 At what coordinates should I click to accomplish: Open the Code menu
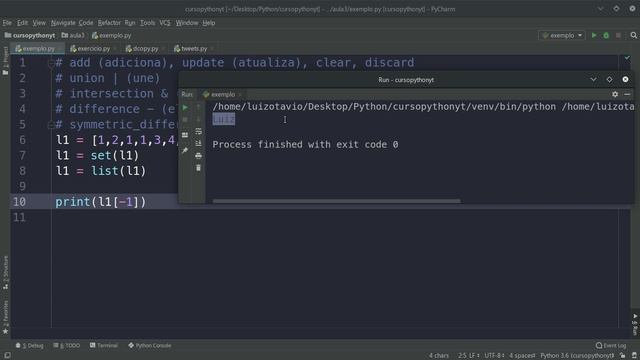click(x=86, y=23)
